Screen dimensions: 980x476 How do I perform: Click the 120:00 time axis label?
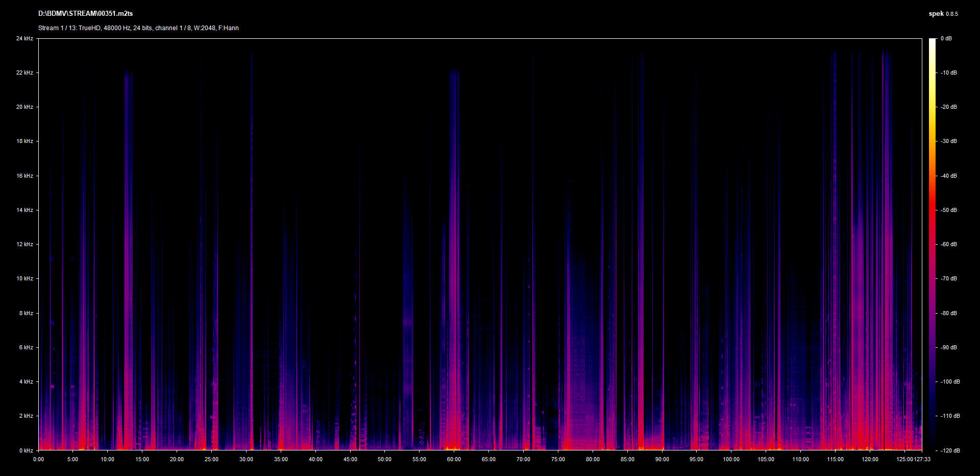coord(870,459)
